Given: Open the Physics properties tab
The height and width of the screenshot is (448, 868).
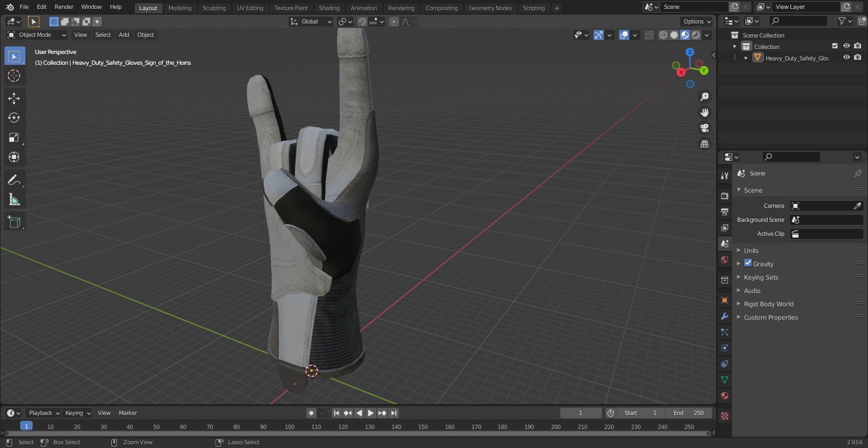Looking at the screenshot, I should click(x=724, y=348).
